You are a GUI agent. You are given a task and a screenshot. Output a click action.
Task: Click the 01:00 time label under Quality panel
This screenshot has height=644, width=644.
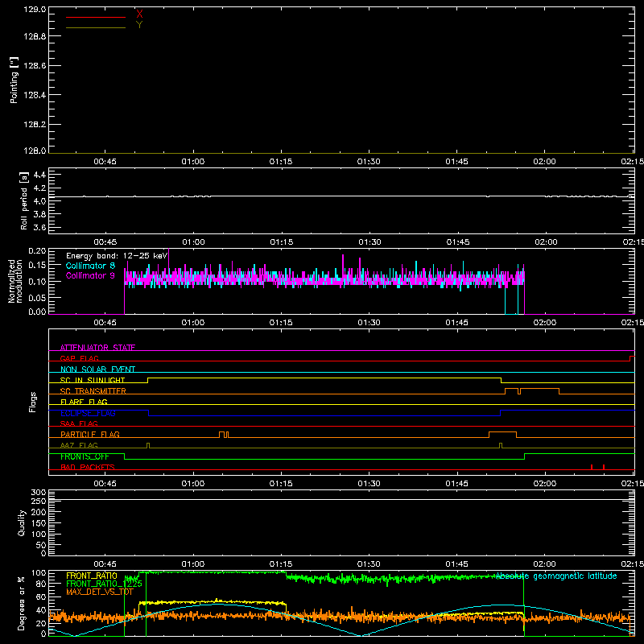click(193, 564)
